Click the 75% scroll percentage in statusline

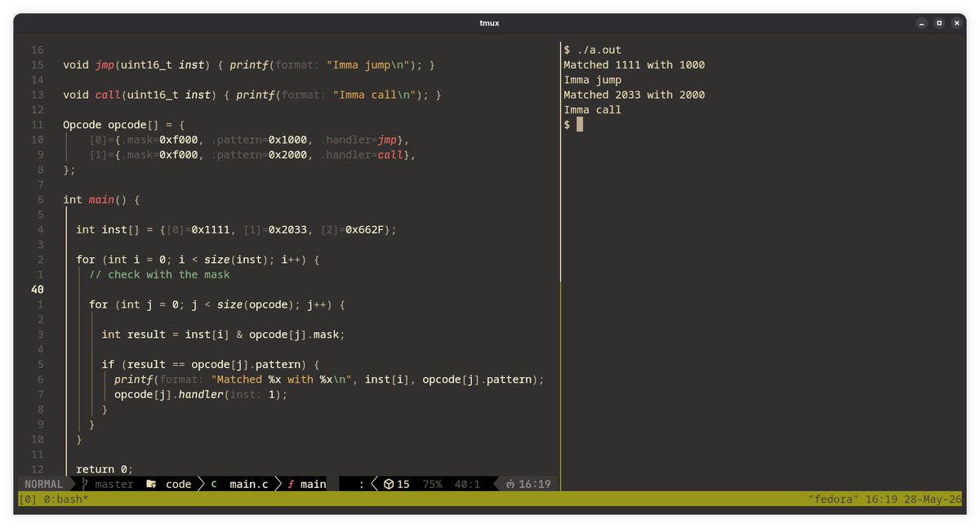(x=432, y=484)
